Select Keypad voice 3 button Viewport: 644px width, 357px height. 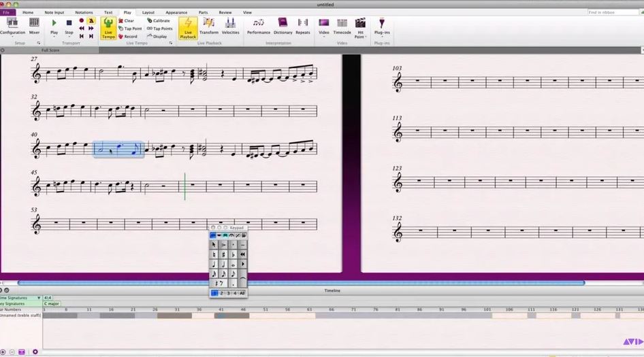pos(228,293)
